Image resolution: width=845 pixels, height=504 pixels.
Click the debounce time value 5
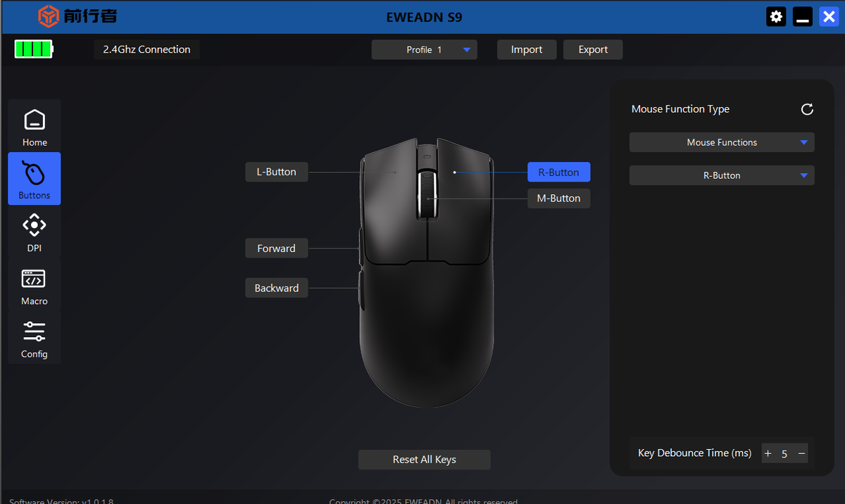click(784, 454)
